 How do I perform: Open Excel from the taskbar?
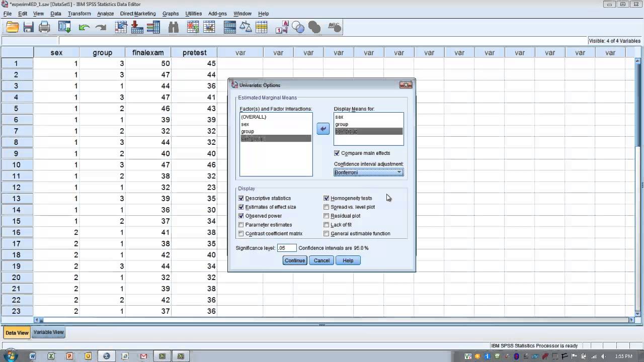pos(51,356)
